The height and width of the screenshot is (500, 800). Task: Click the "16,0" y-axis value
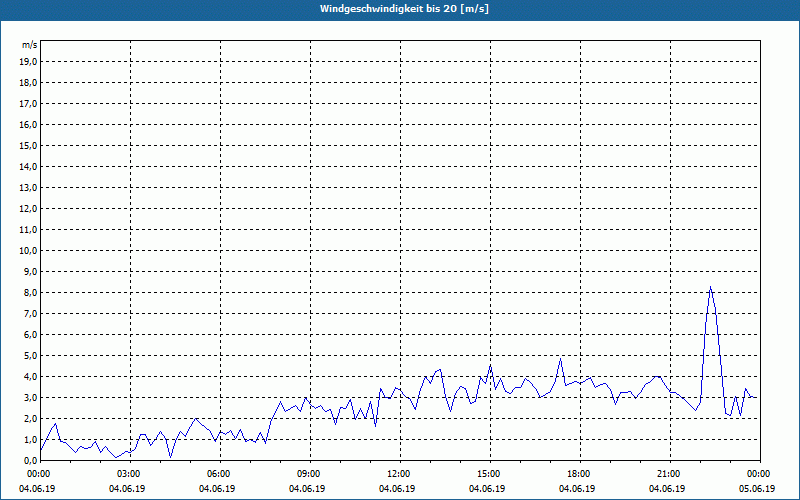point(28,124)
